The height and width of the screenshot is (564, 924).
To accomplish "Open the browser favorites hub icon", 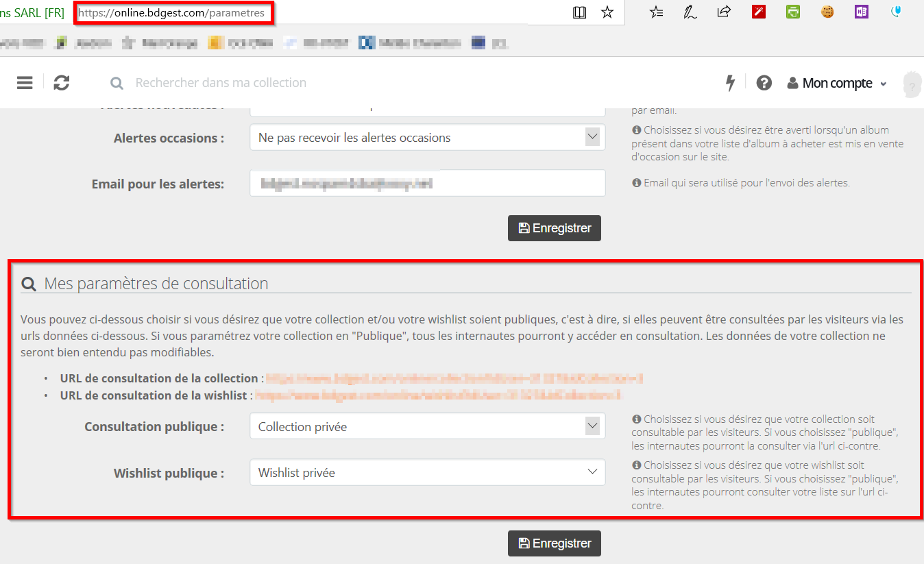I will 656,12.
